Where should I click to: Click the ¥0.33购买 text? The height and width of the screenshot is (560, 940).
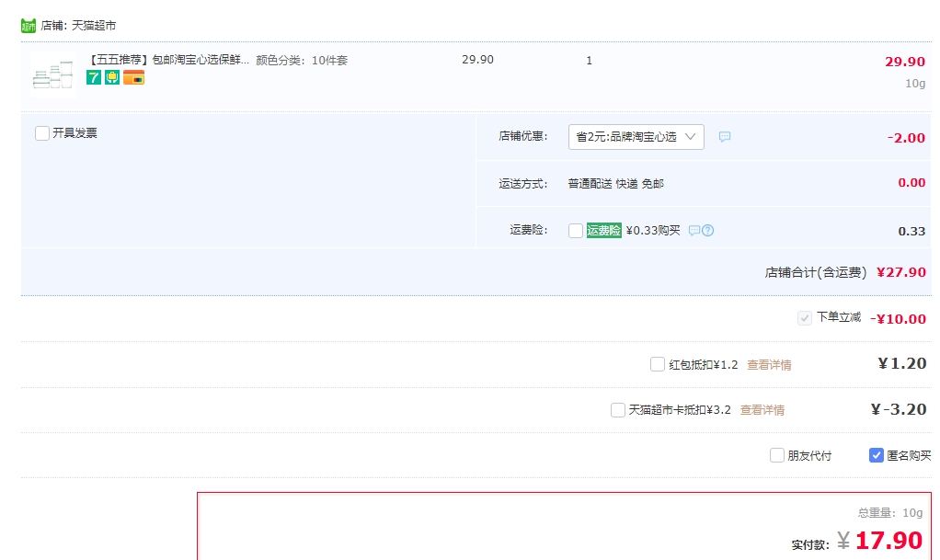(653, 230)
